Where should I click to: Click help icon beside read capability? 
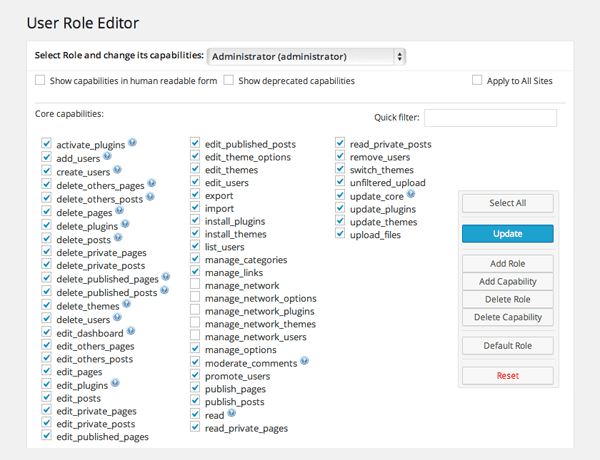pos(232,413)
